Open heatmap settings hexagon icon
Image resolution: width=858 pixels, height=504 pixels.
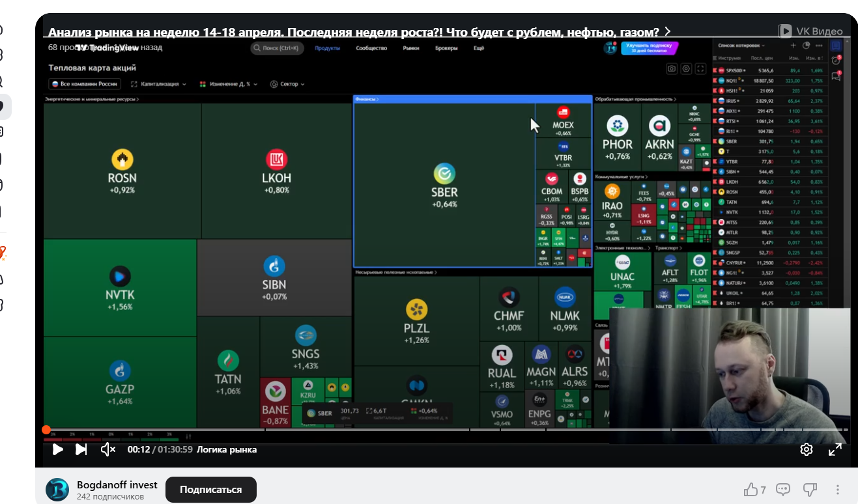pyautogui.click(x=687, y=68)
